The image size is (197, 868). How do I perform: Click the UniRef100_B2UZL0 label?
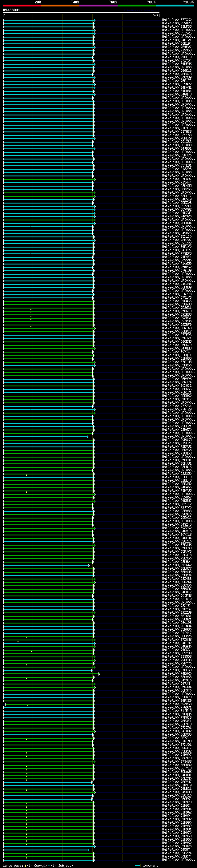coord(177,542)
